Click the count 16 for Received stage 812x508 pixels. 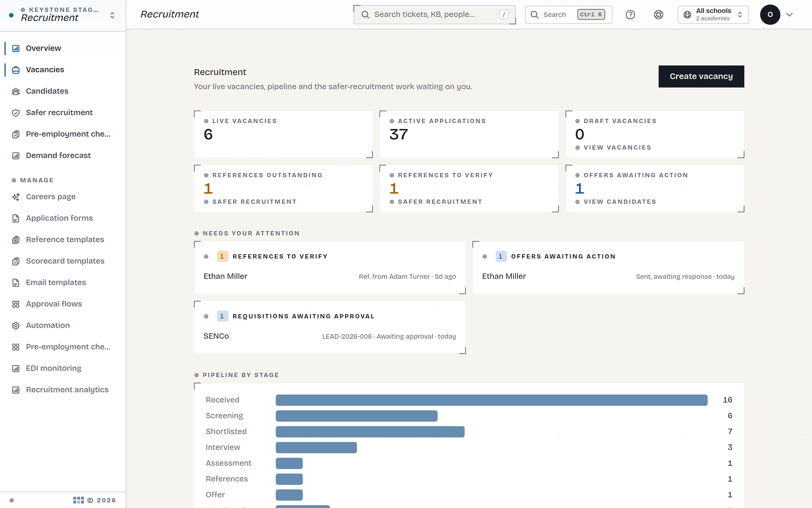[x=727, y=400]
